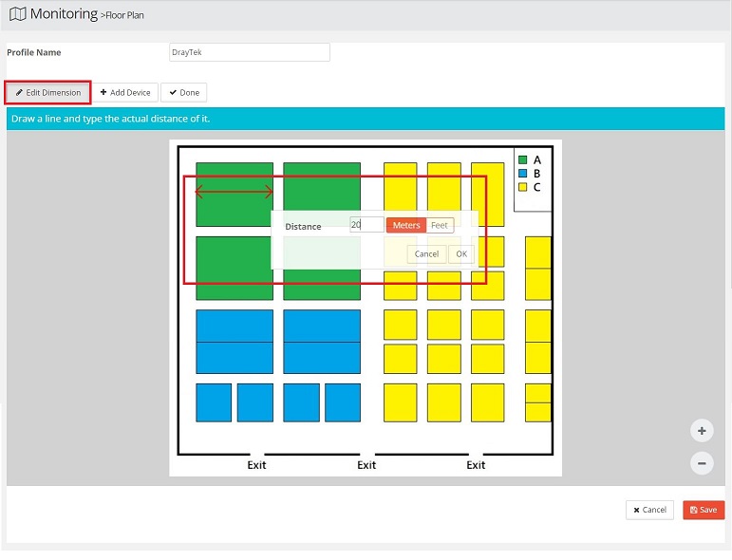This screenshot has height=560, width=732.
Task: Click the Add Device button
Action: pos(125,92)
